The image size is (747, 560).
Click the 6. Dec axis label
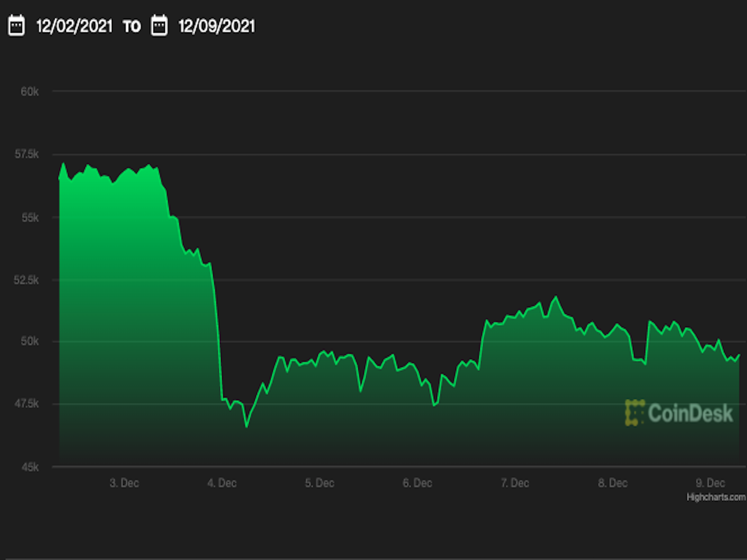tap(417, 483)
